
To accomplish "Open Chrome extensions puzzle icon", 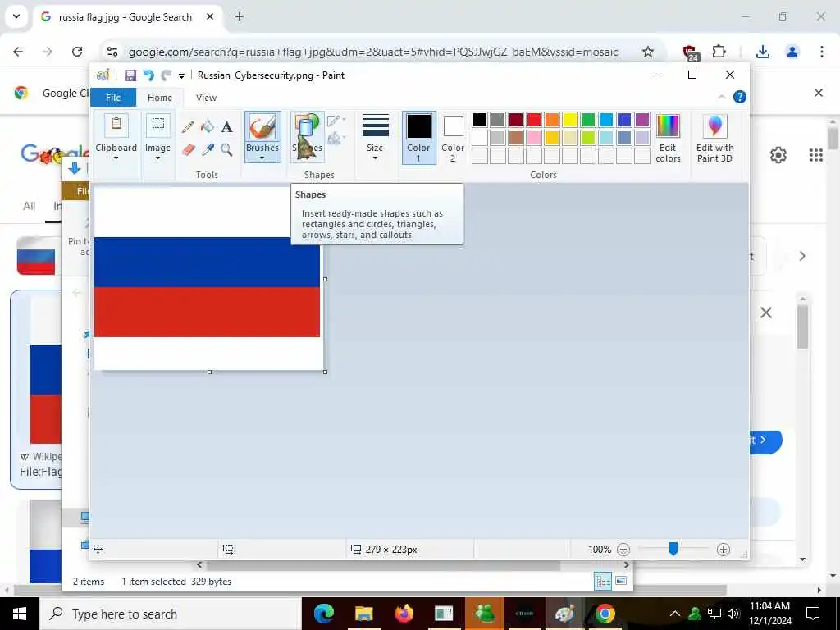I will pos(719,52).
